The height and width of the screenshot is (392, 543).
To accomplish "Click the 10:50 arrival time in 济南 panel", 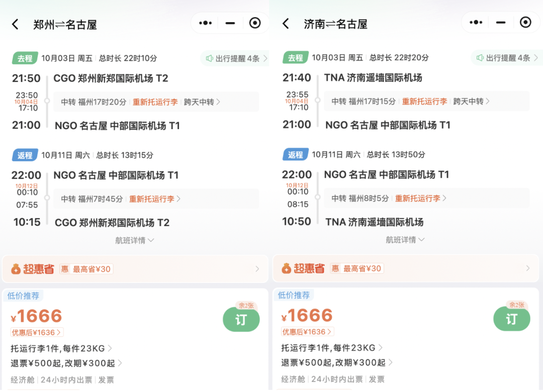I will pos(297,221).
